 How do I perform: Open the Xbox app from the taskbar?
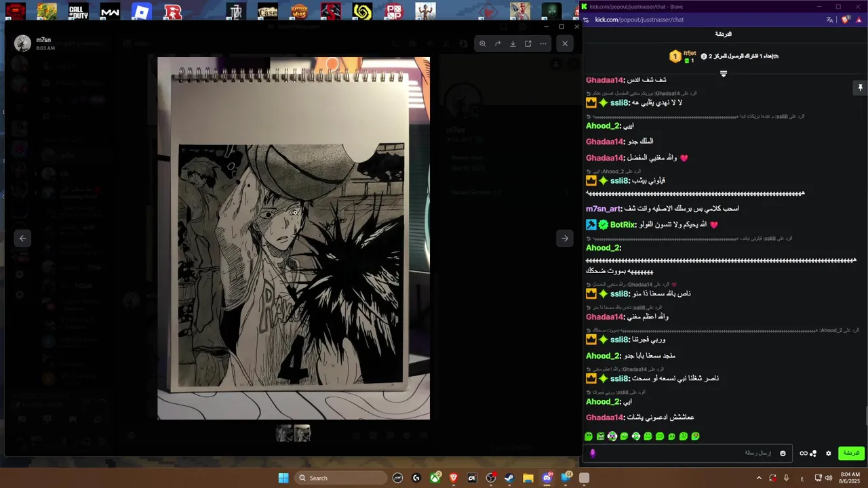coord(436,478)
